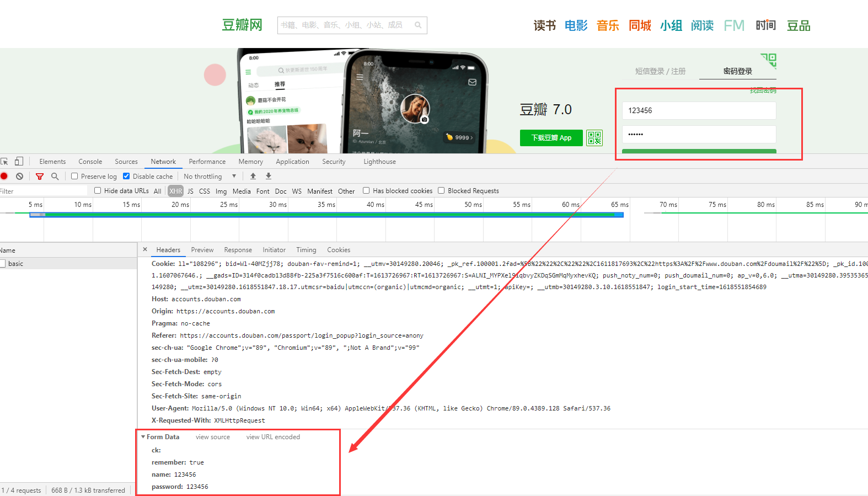Image resolution: width=868 pixels, height=496 pixels.
Task: Uncheck the Disable cache checkbox
Action: pos(126,177)
